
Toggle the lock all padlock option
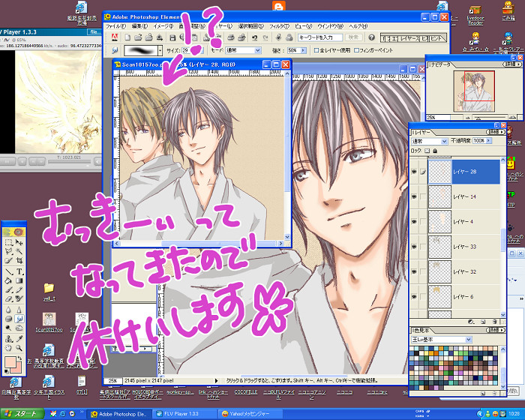[x=435, y=151]
